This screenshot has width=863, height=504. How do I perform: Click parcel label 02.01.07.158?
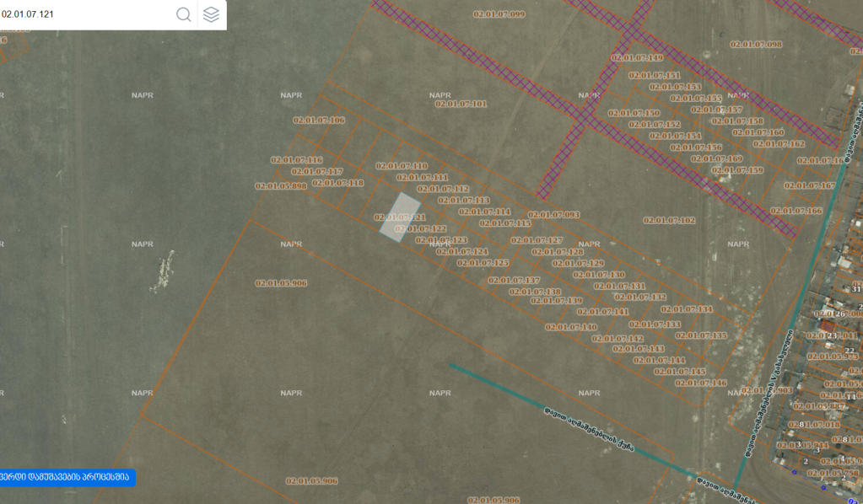tap(737, 121)
